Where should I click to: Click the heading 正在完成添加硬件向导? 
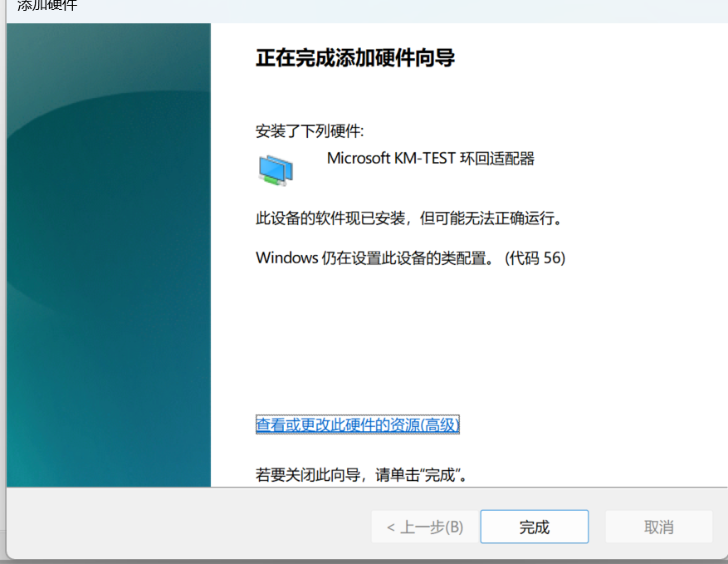(x=355, y=58)
